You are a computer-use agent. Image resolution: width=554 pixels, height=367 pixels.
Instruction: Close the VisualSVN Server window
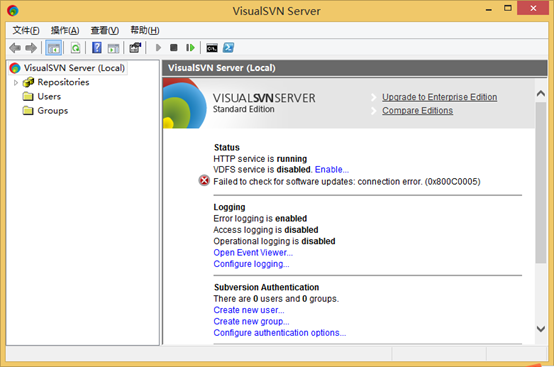(x=533, y=8)
